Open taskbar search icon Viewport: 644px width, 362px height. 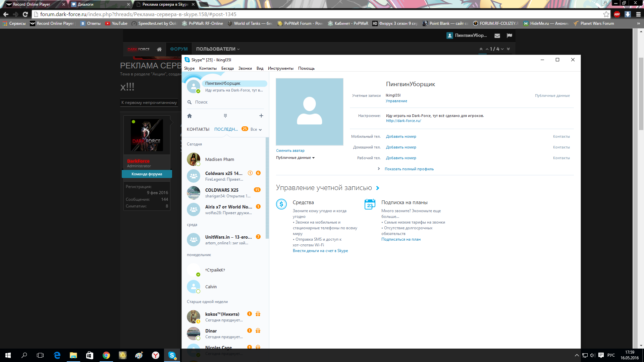tap(24, 355)
